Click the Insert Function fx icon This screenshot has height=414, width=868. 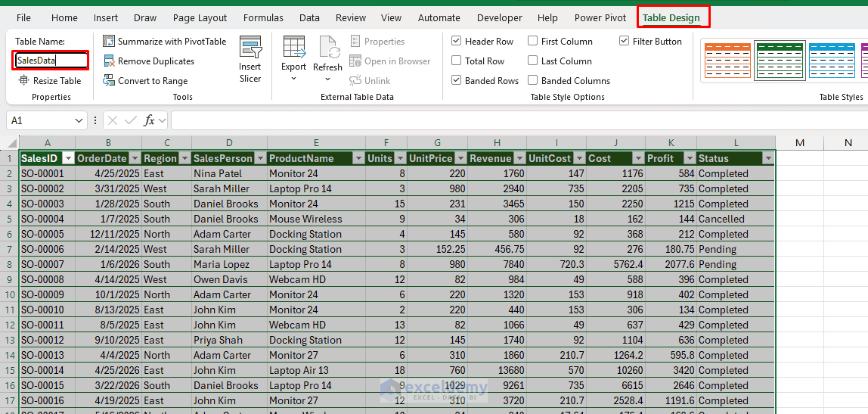(x=150, y=120)
